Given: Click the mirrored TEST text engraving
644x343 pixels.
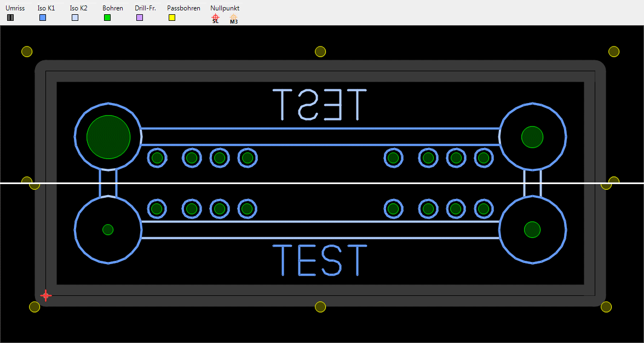Looking at the screenshot, I should coord(320,105).
